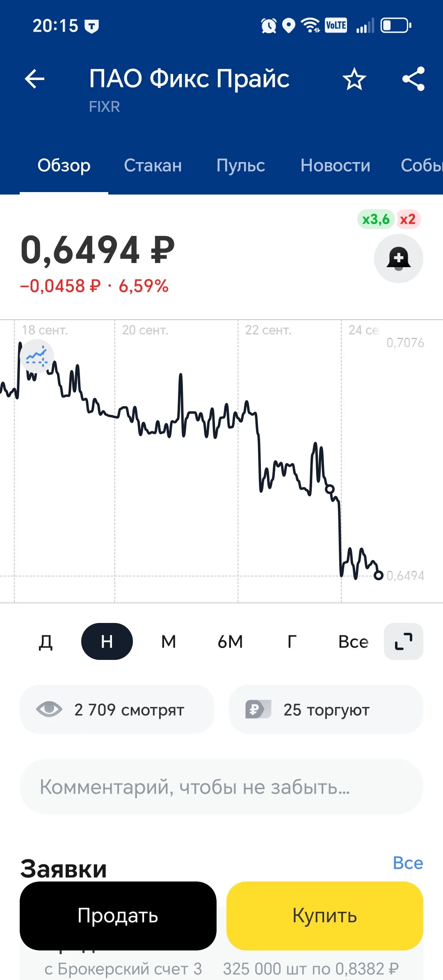
Task: Tap the back arrow icon
Action: click(34, 79)
